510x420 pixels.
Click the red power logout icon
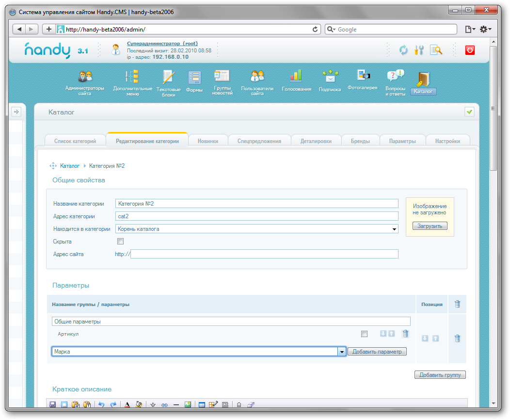[x=469, y=49]
